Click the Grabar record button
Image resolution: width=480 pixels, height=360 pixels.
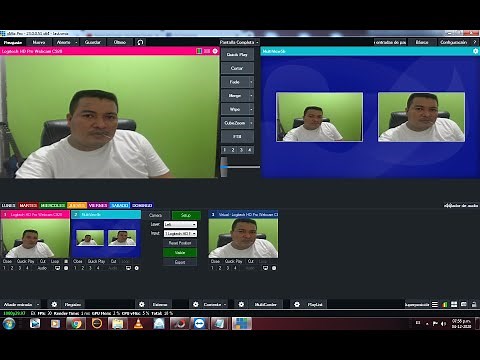pos(73,304)
